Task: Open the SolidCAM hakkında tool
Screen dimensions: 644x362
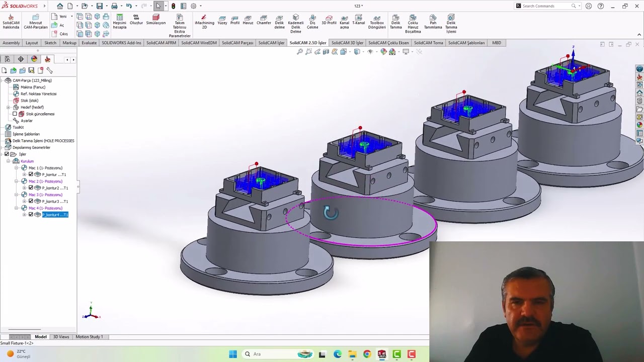Action: point(11,22)
